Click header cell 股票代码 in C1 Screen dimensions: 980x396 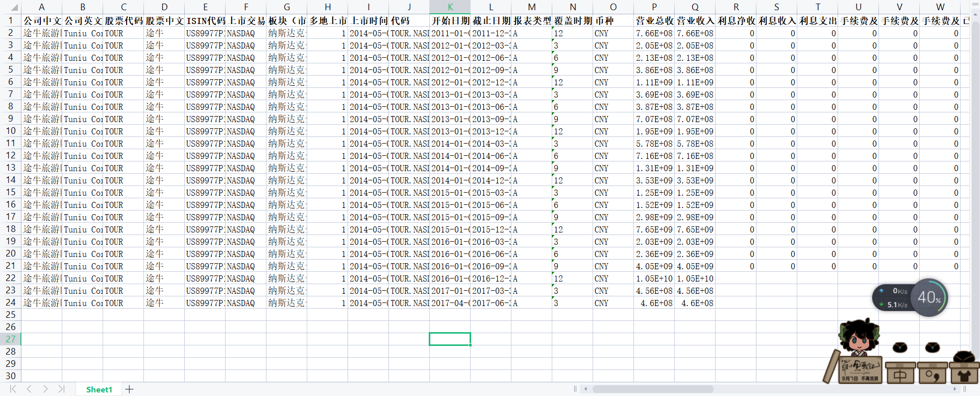123,21
